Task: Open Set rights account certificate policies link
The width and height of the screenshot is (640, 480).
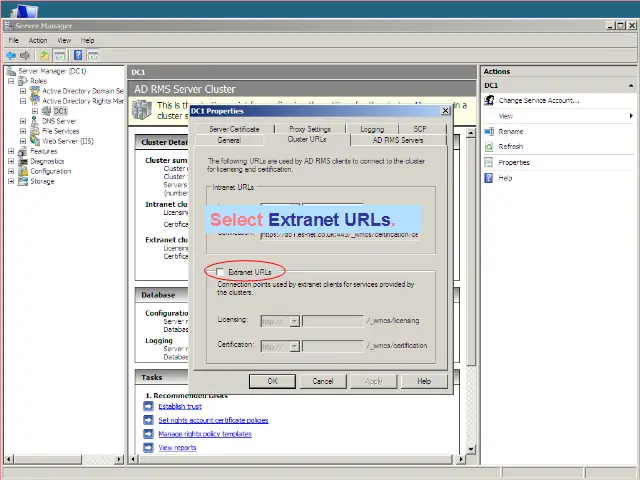Action: tap(213, 420)
